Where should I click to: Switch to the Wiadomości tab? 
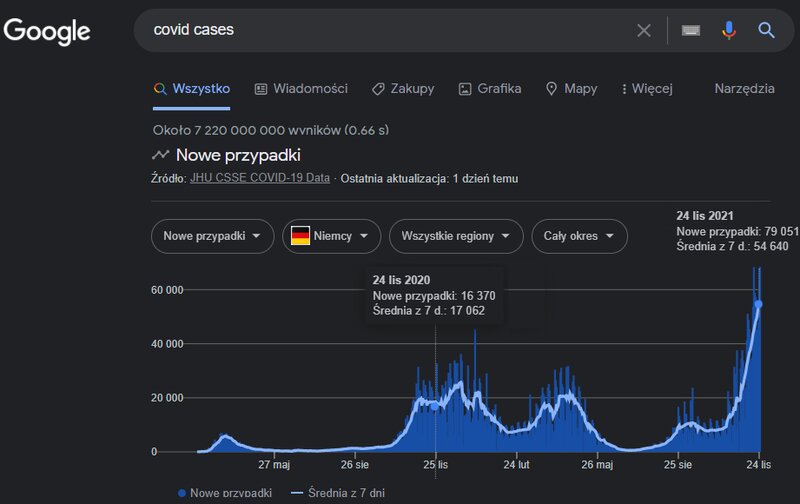pos(301,89)
